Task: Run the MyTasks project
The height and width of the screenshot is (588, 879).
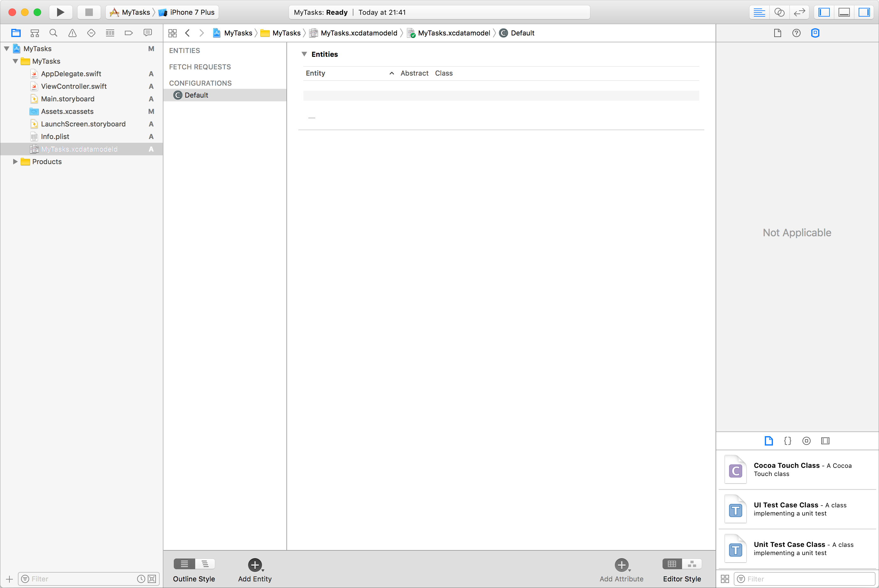Action: tap(60, 12)
